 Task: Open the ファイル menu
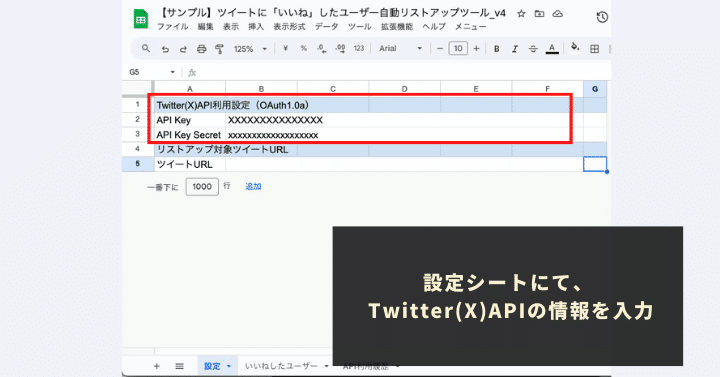(x=173, y=27)
